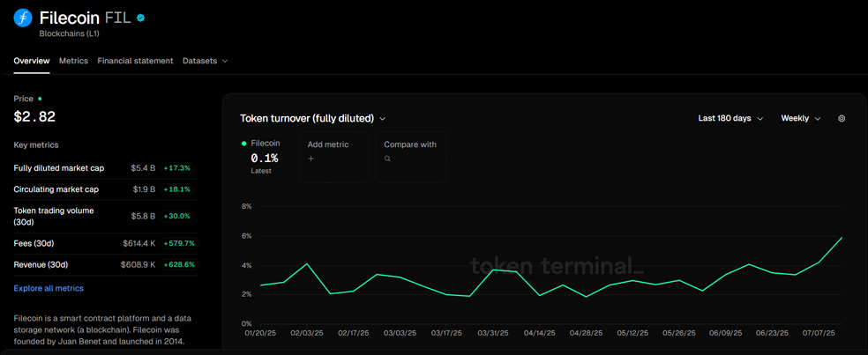Click the +17.3% change badge
Screen dimensions: 868x355
(x=178, y=167)
